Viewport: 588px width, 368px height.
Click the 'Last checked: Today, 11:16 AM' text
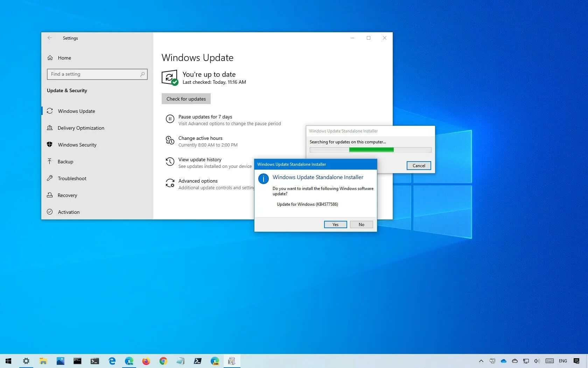[214, 82]
